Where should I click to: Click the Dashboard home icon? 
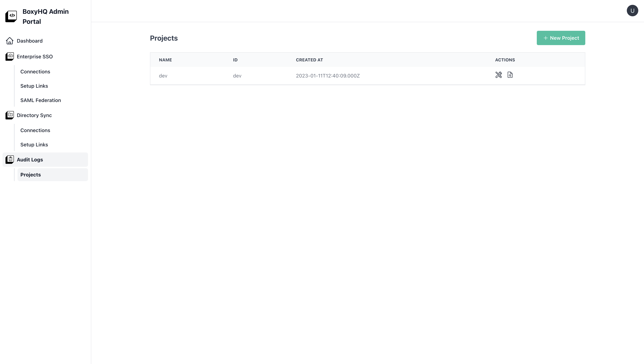point(9,41)
